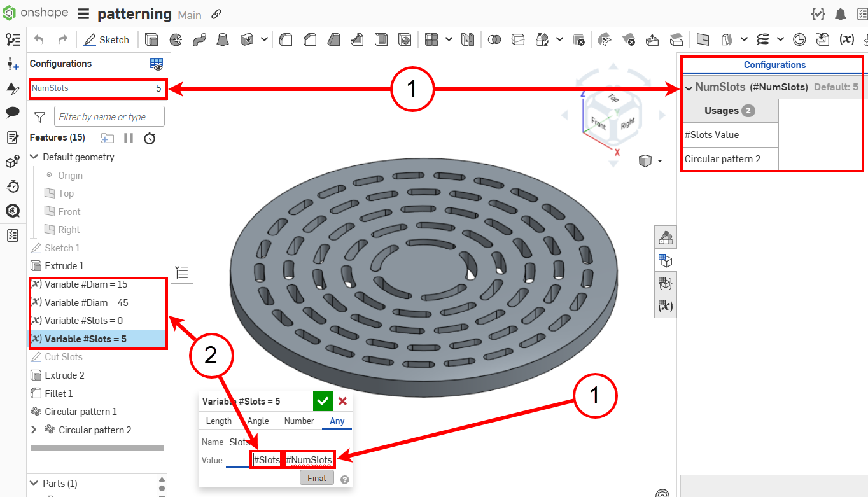
Task: Open the hamburger menu beside the document name
Action: point(83,14)
